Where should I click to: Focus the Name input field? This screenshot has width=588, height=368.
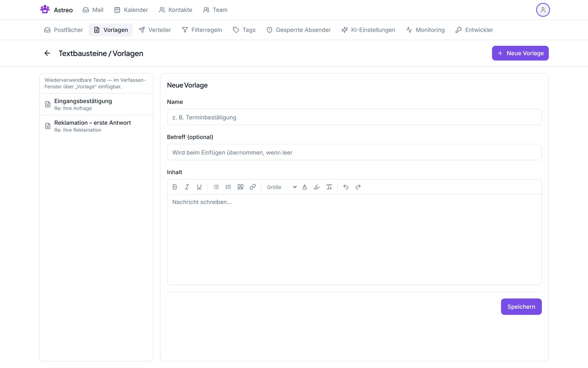pyautogui.click(x=354, y=117)
